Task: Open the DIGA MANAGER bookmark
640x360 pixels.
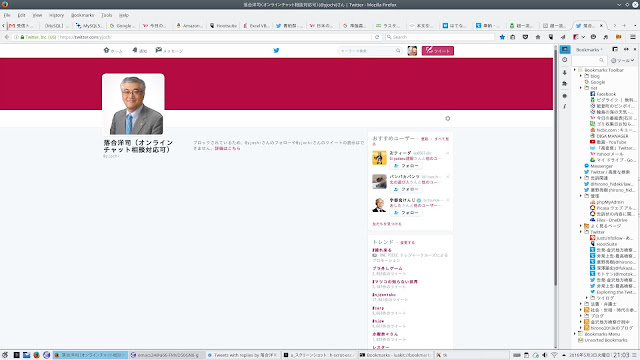Action: click(608, 136)
